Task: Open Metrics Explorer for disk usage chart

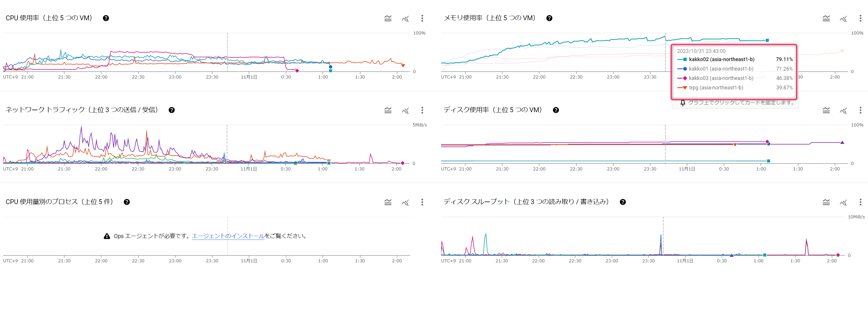Action: tap(843, 110)
